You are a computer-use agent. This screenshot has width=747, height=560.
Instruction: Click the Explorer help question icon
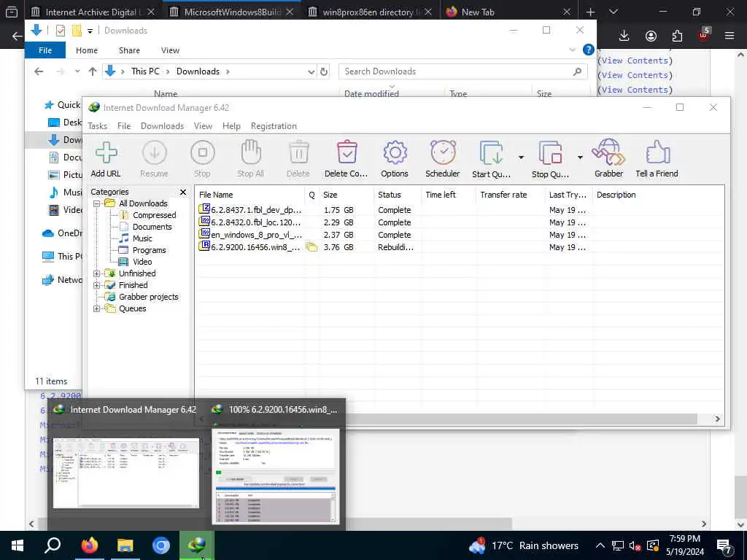coord(589,50)
